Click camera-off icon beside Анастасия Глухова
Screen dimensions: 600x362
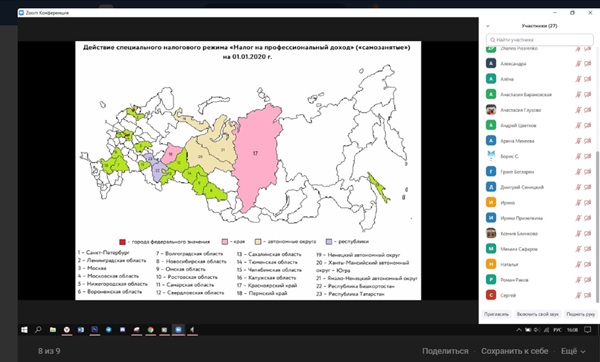click(x=588, y=110)
